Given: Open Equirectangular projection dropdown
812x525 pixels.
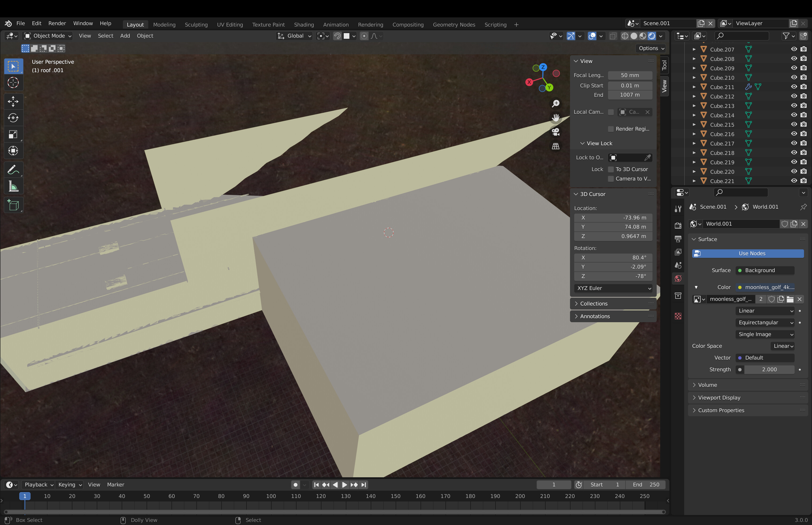Looking at the screenshot, I should [x=765, y=322].
